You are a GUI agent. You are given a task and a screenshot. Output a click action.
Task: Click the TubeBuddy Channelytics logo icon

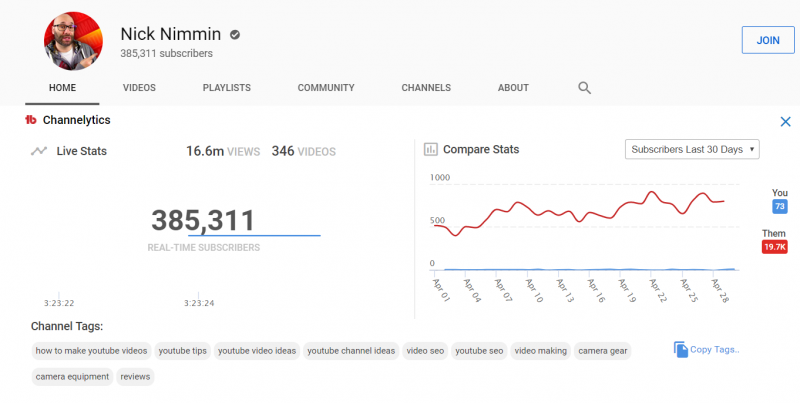[31, 120]
